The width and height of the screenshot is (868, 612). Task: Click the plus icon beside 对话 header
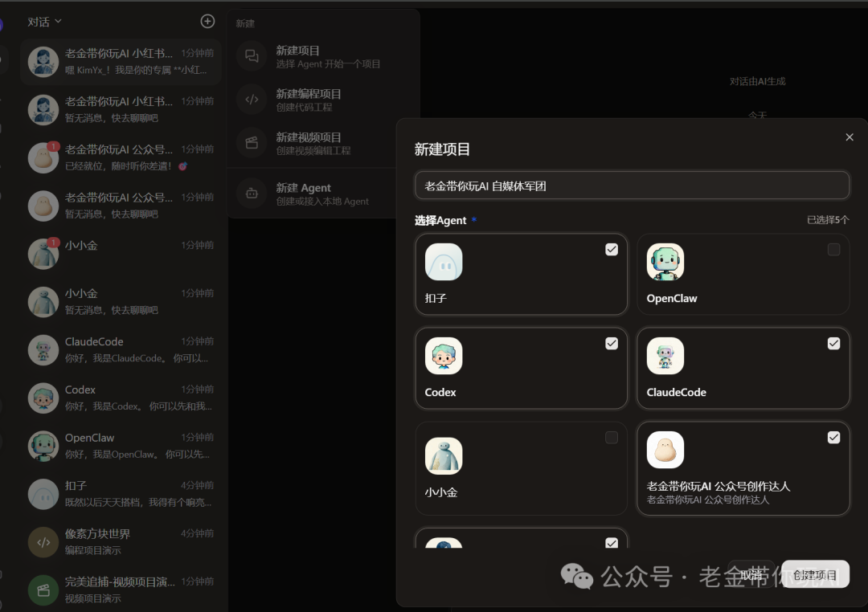[x=207, y=21]
